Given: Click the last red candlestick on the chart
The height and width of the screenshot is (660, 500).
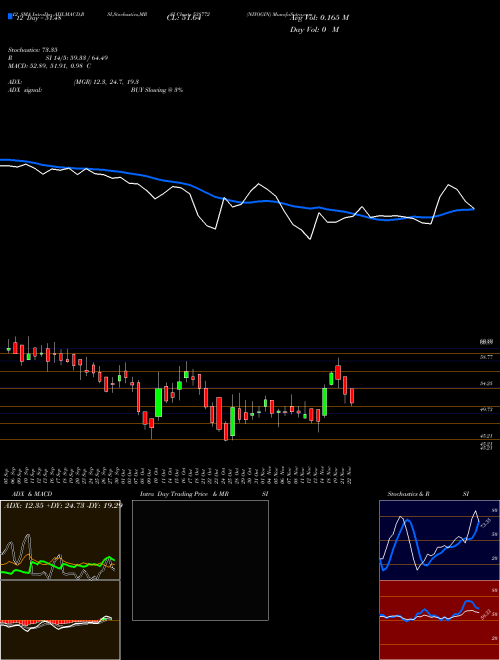Looking at the screenshot, I should click(x=352, y=396).
